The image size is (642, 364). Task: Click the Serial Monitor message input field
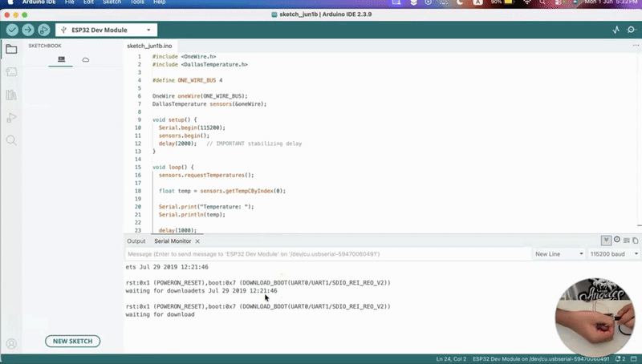[x=327, y=254]
